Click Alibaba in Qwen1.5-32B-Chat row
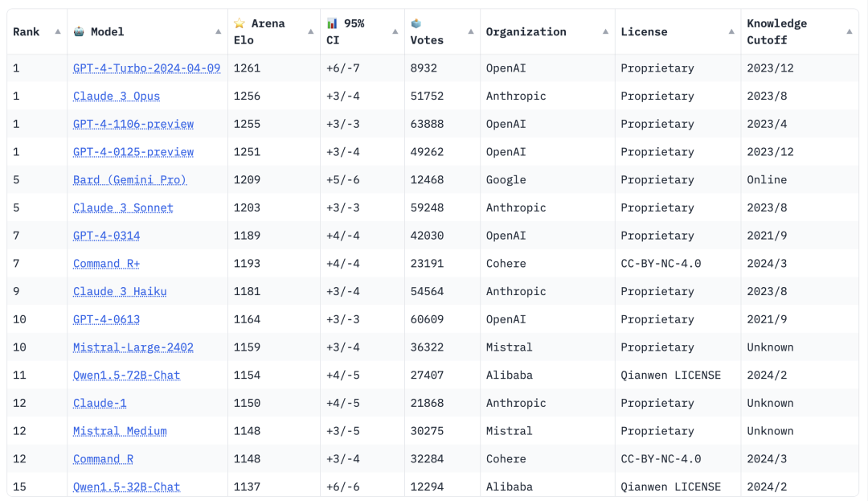The width and height of the screenshot is (868, 501). [x=510, y=487]
